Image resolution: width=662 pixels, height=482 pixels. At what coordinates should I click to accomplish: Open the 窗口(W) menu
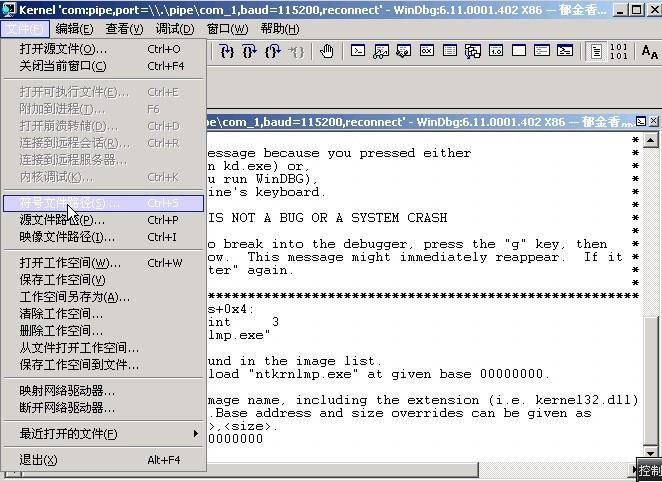[x=228, y=29]
